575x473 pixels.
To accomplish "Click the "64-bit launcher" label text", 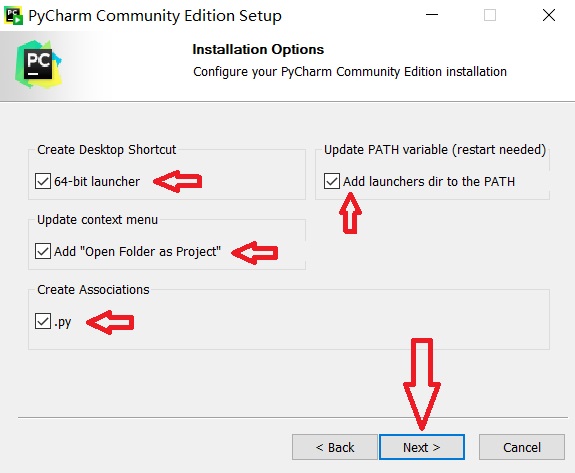I will [97, 182].
